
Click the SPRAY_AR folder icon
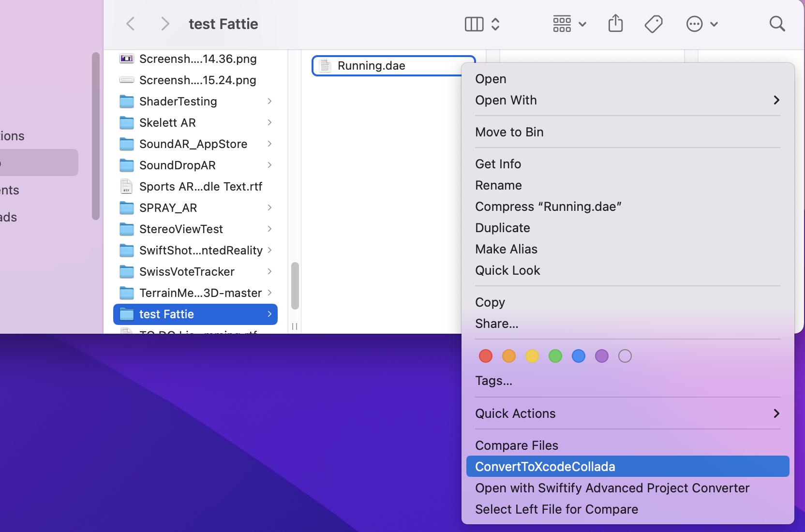click(x=127, y=208)
